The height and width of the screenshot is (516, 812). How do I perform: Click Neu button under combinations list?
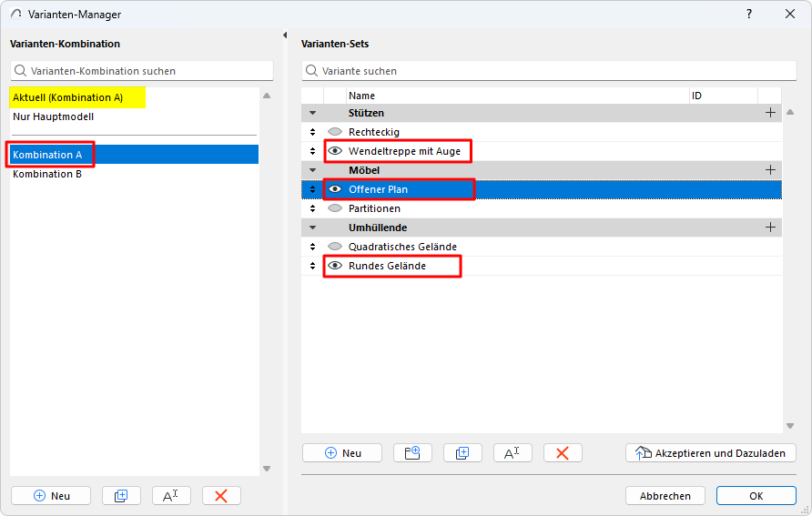click(x=51, y=496)
